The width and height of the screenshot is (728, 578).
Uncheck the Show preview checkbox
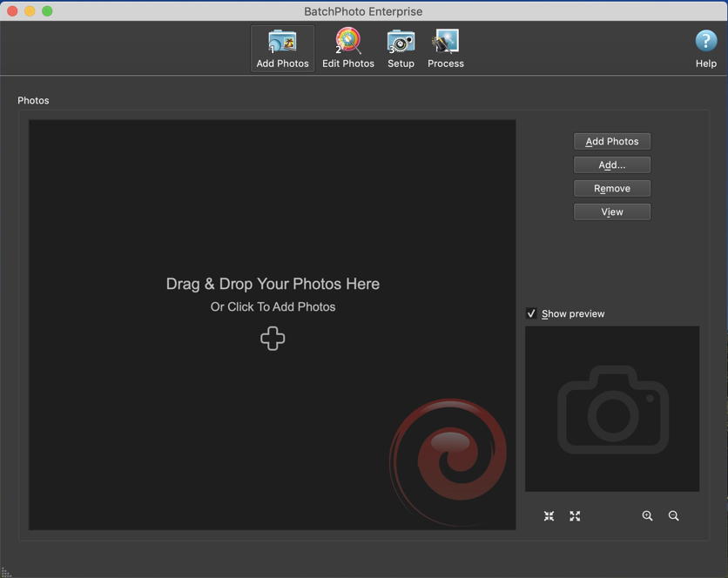531,313
